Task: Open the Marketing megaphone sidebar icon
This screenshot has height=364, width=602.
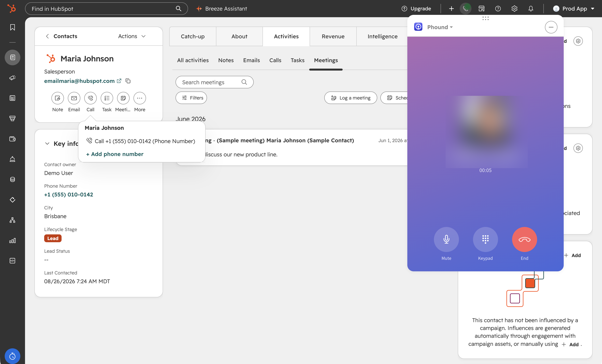Action: click(x=13, y=78)
